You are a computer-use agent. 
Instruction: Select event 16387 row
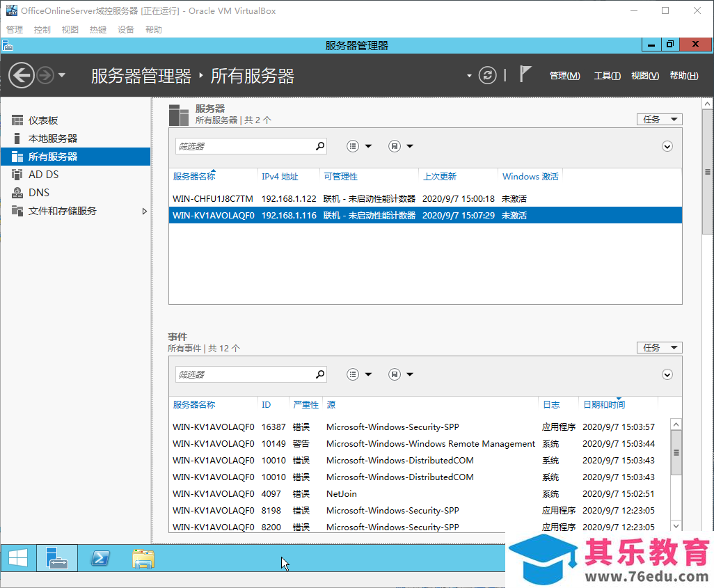(x=419, y=427)
